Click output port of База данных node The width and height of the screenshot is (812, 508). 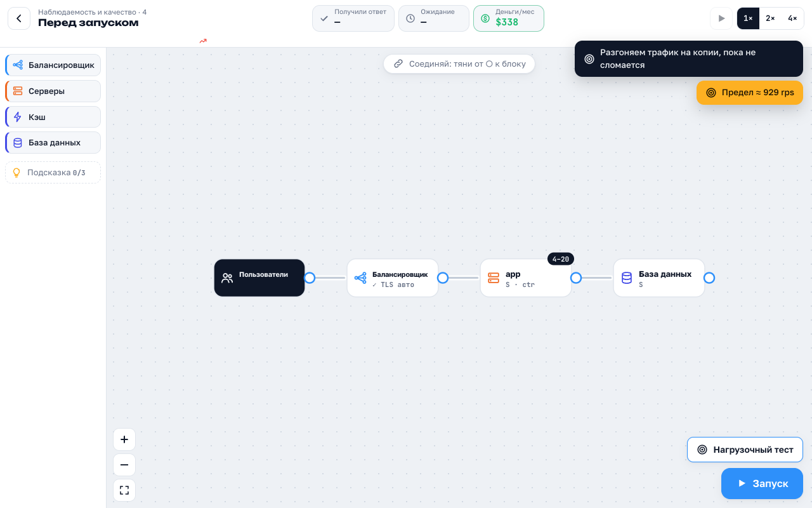point(709,277)
